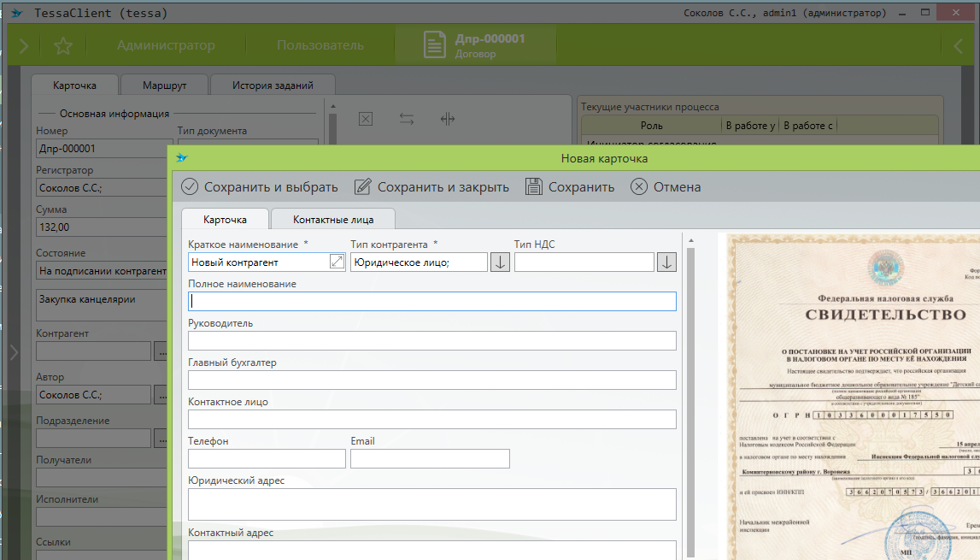
Task: Switch to the Контактные лица tab
Action: point(333,220)
